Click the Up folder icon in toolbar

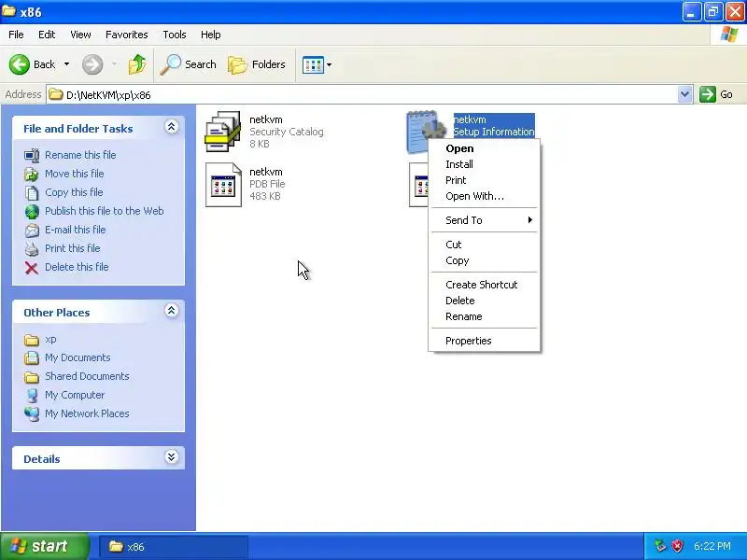tap(137, 64)
